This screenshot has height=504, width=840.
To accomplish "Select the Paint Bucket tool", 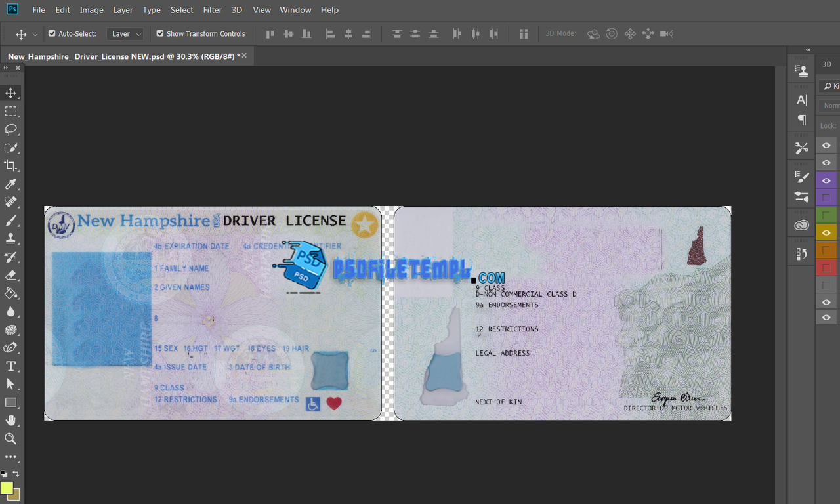I will point(10,293).
